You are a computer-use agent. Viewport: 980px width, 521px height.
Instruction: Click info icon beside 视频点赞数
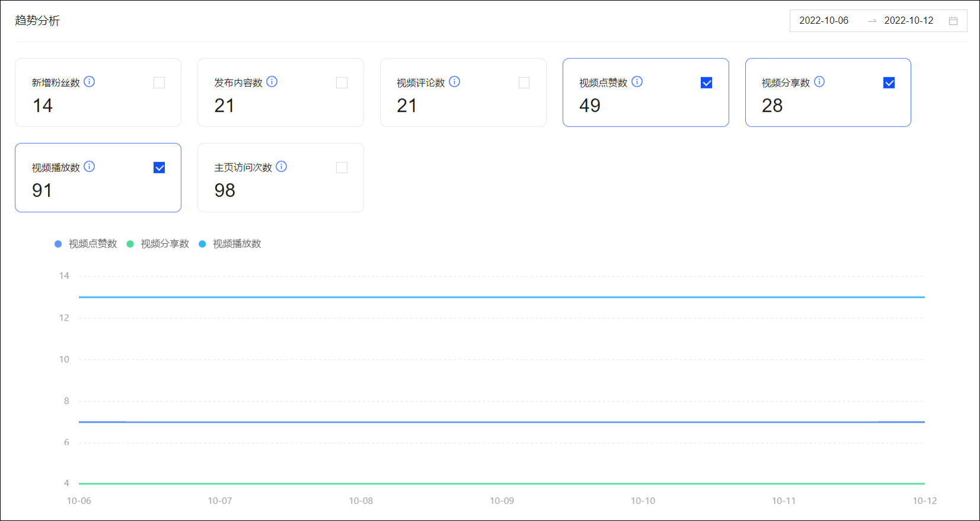coord(637,82)
